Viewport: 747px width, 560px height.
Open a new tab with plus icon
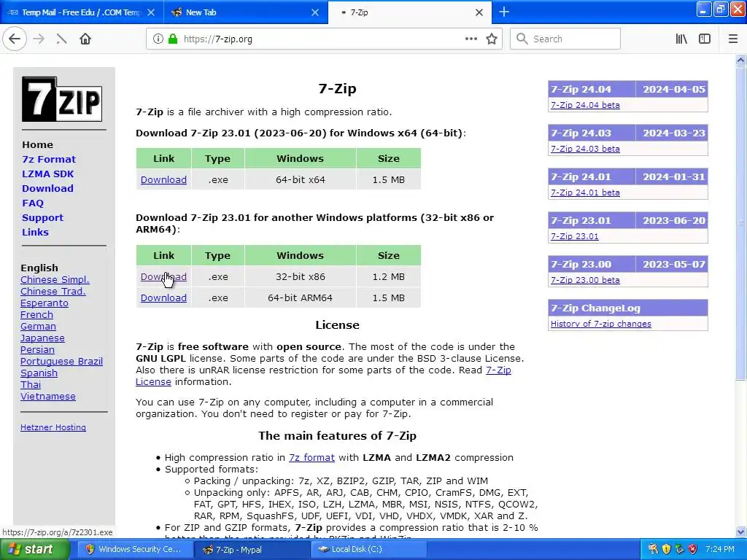click(x=504, y=12)
